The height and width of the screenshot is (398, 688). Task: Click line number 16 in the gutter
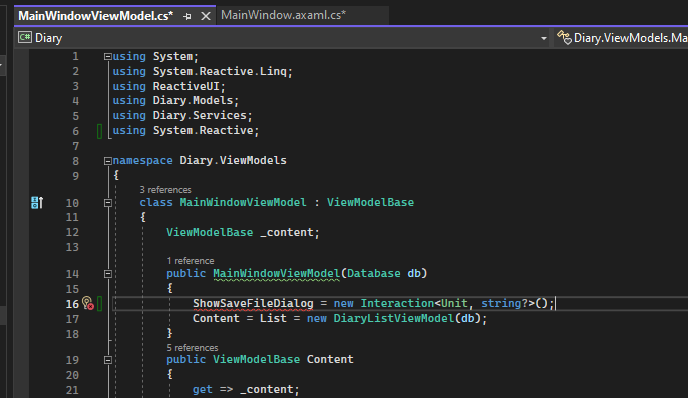point(72,304)
